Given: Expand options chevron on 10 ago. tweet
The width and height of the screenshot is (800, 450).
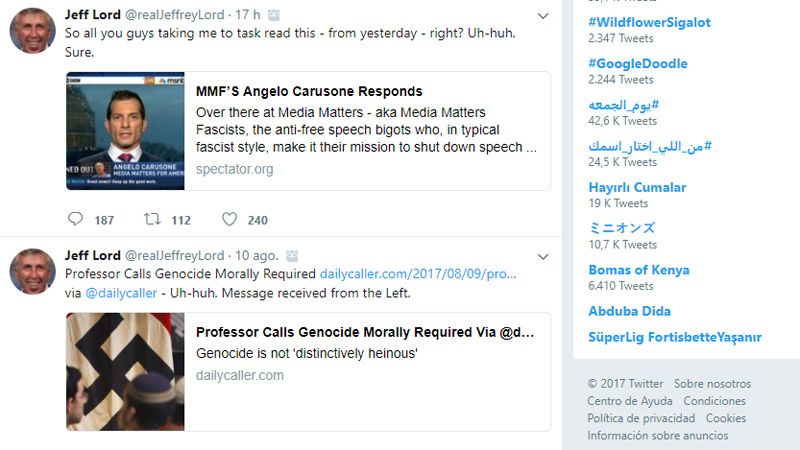Looking at the screenshot, I should [x=543, y=255].
